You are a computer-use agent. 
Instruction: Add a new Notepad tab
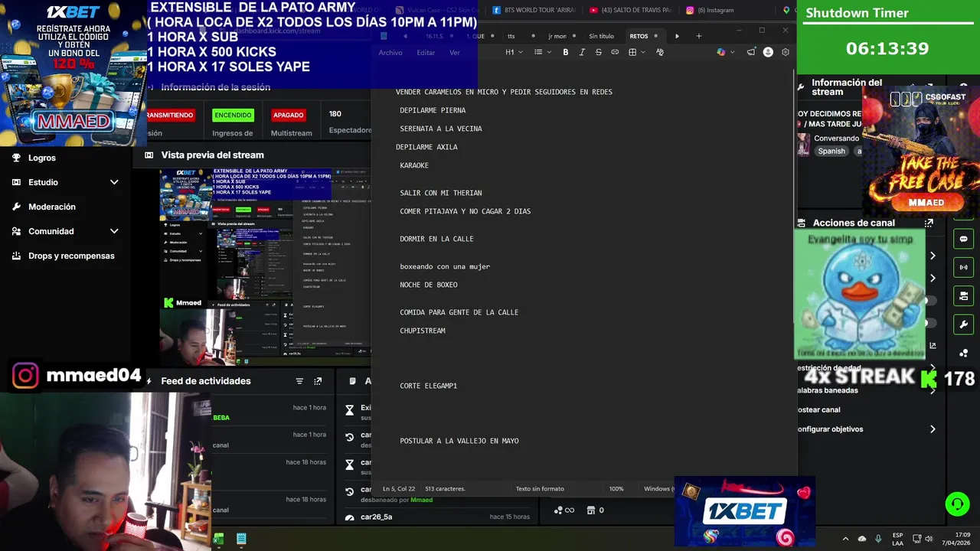[x=698, y=36]
